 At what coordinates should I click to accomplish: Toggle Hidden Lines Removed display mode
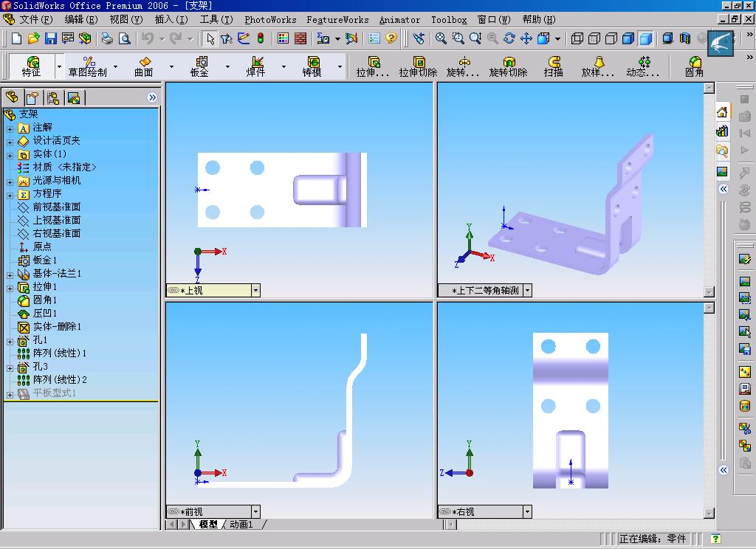coord(611,38)
